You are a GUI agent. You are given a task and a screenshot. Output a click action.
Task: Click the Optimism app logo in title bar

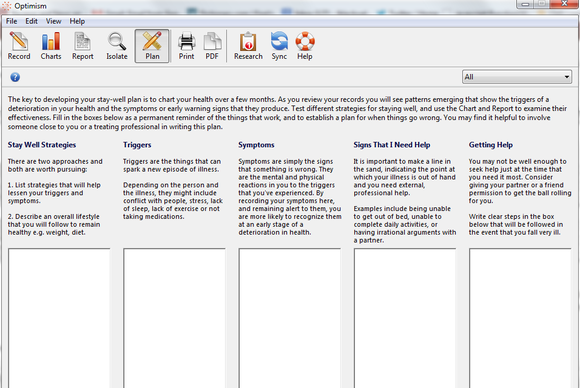click(x=6, y=6)
